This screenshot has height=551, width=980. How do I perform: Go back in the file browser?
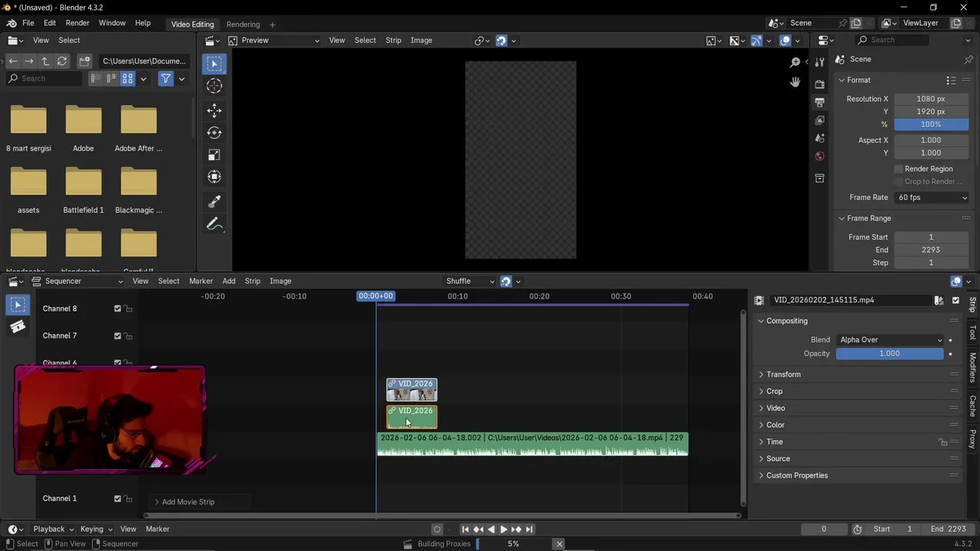click(x=12, y=60)
